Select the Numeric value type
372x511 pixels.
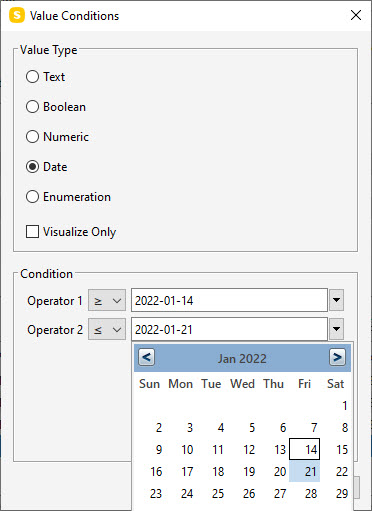[x=57, y=137]
